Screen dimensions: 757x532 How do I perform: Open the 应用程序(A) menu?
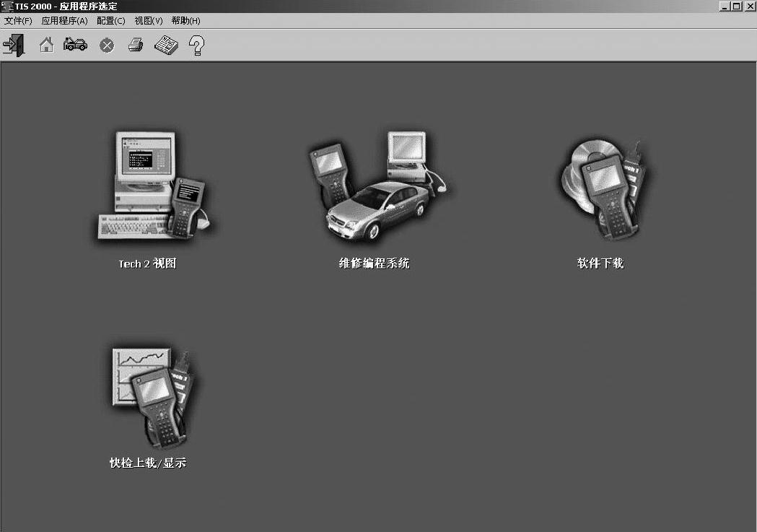click(64, 21)
